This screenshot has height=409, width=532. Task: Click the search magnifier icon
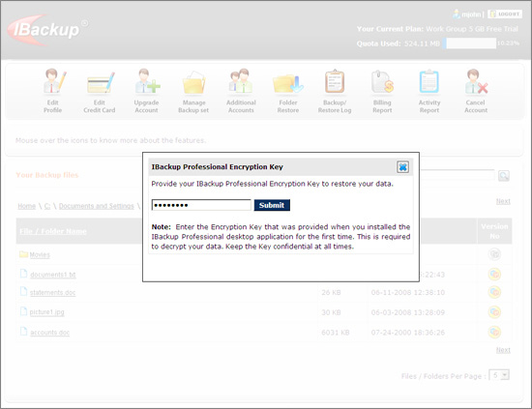click(x=504, y=176)
